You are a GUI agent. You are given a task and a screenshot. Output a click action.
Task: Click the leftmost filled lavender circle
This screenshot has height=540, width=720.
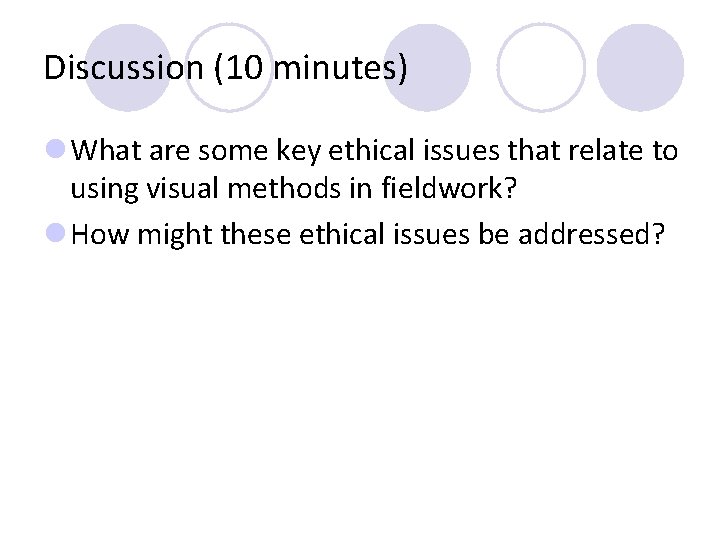[127, 68]
